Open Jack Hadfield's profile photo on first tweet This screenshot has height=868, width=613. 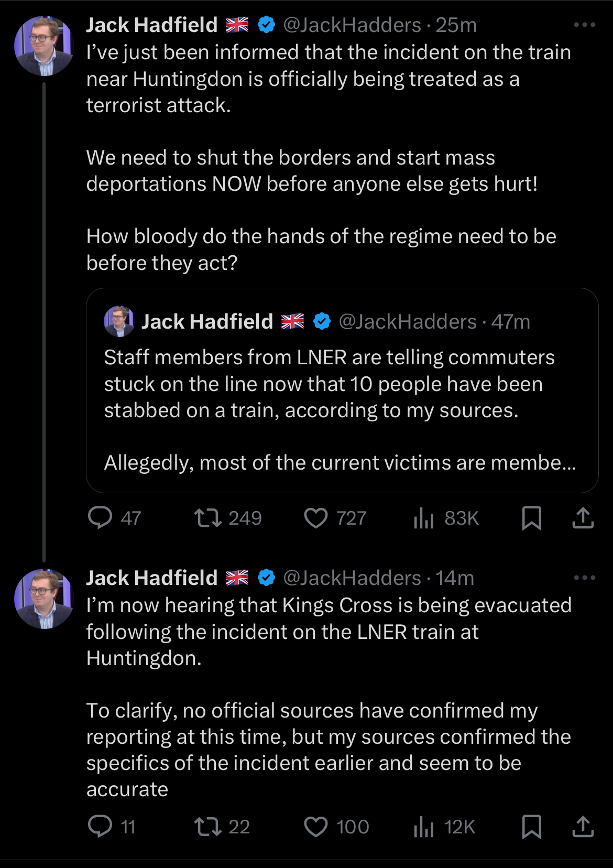tap(44, 46)
